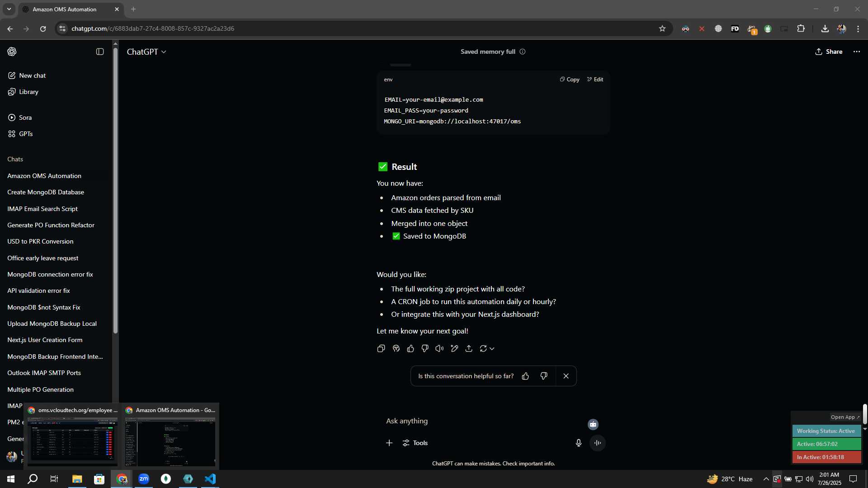Open Visual Studio Code from taskbar

[210, 479]
